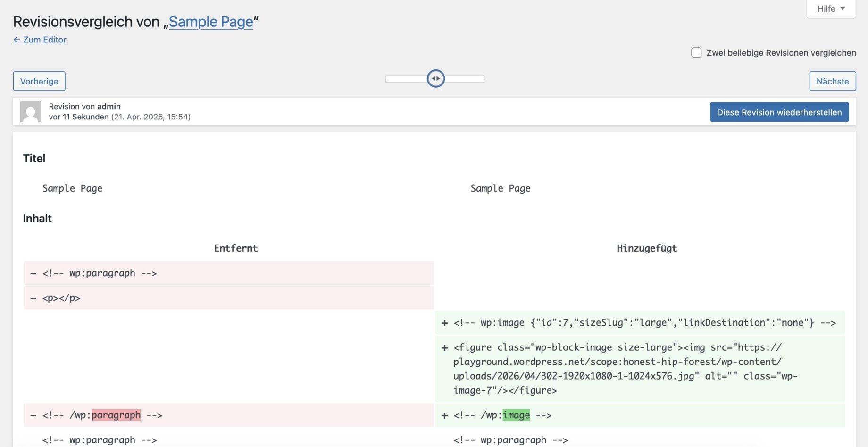
Task: Click the highlighted word paragraph in red
Action: click(116, 415)
